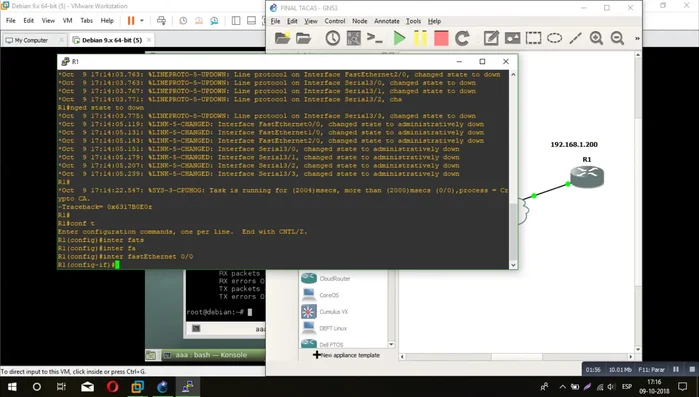
Task: Select the add note tool in GNS3
Action: [491, 38]
